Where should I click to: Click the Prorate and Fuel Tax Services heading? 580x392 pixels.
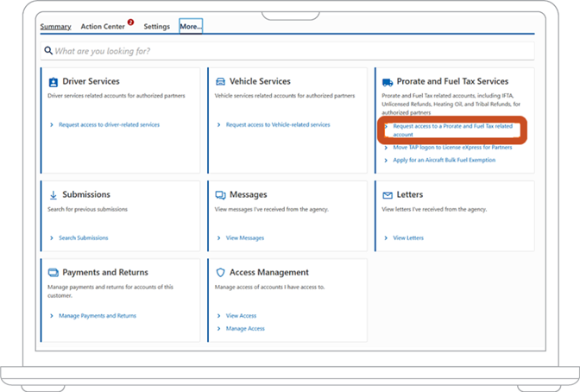coord(452,81)
